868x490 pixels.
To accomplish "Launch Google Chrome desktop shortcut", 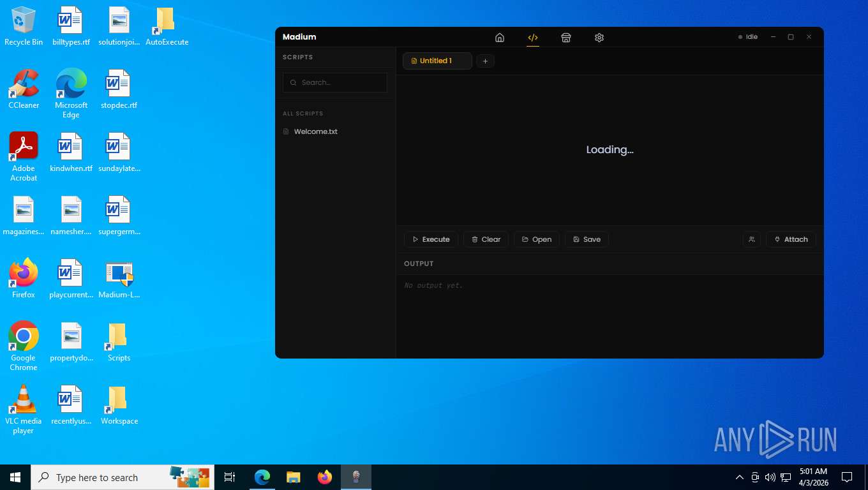I will point(24,346).
